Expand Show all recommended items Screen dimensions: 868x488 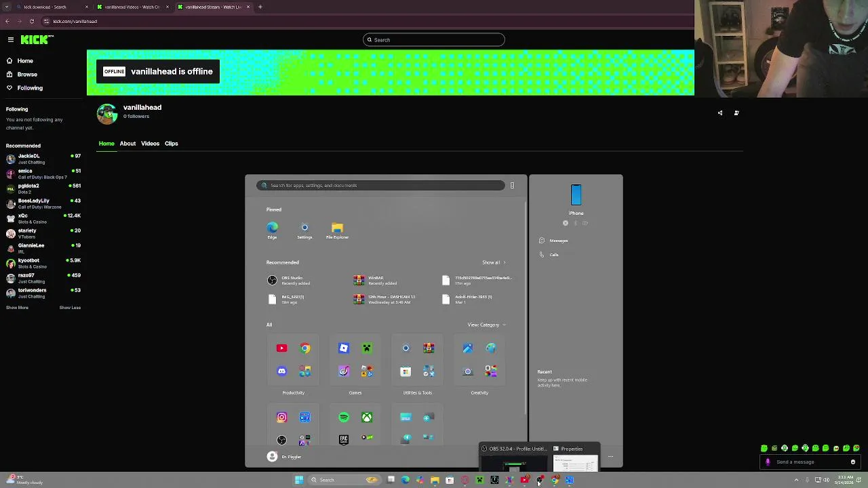point(494,263)
